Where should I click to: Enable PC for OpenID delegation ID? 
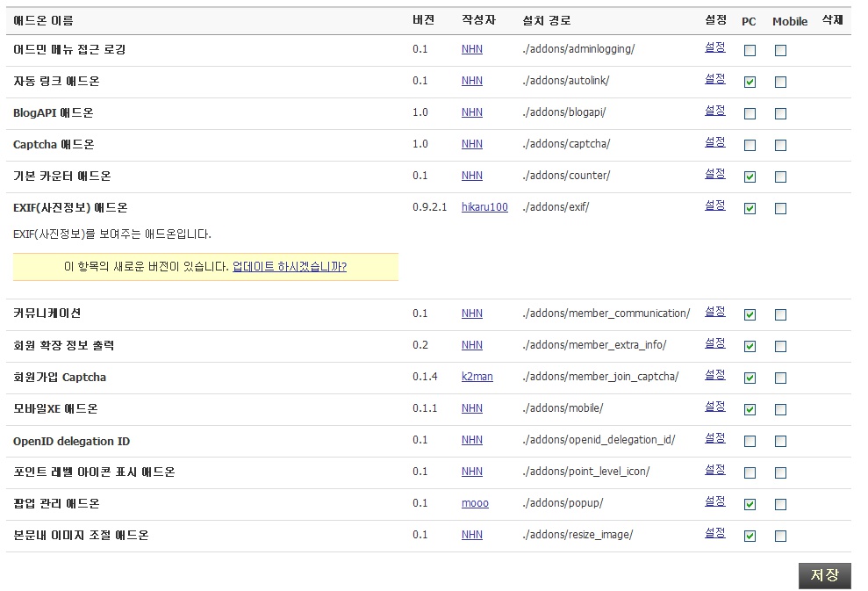(x=750, y=441)
